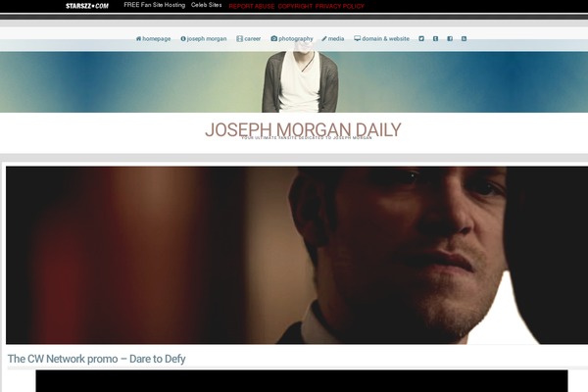
Task: Open the Facebook icon in navigation bar
Action: (x=450, y=38)
